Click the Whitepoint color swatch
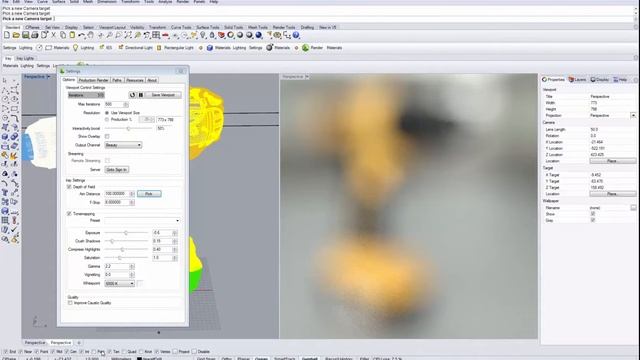The width and height of the screenshot is (640, 360). [x=140, y=283]
